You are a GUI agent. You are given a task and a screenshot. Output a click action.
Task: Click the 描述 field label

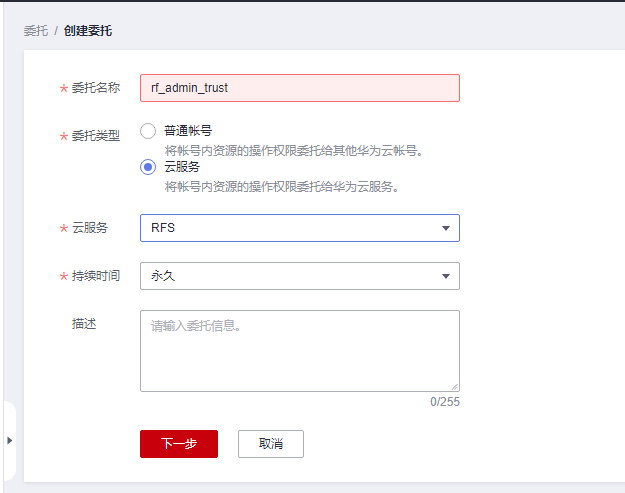tap(84, 324)
